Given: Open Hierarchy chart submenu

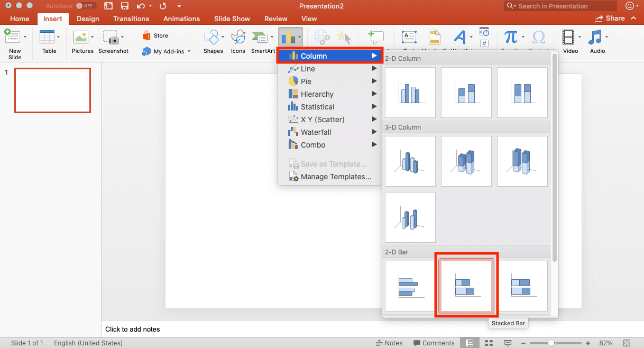Looking at the screenshot, I should [329, 94].
